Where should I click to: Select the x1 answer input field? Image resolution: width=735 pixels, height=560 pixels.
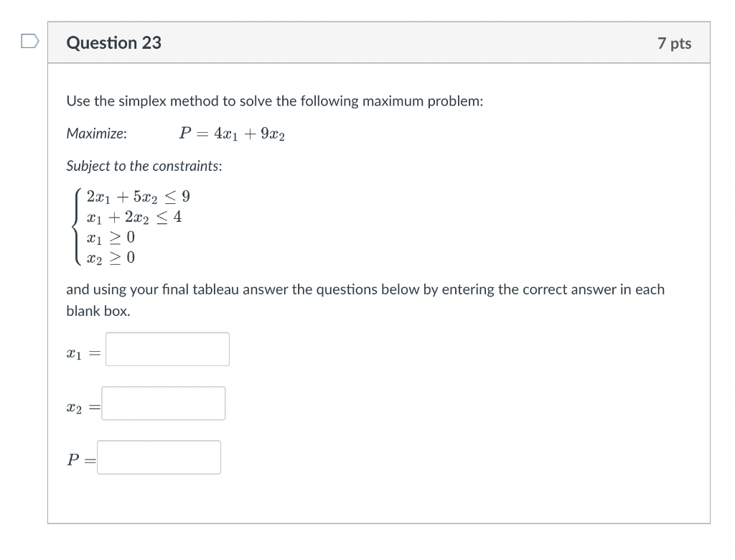167,349
